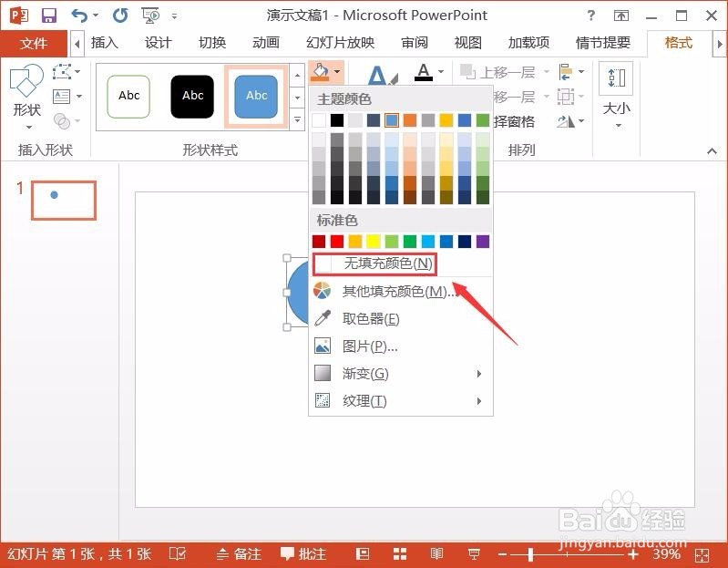Click 批注 comments button in status bar

(x=303, y=554)
